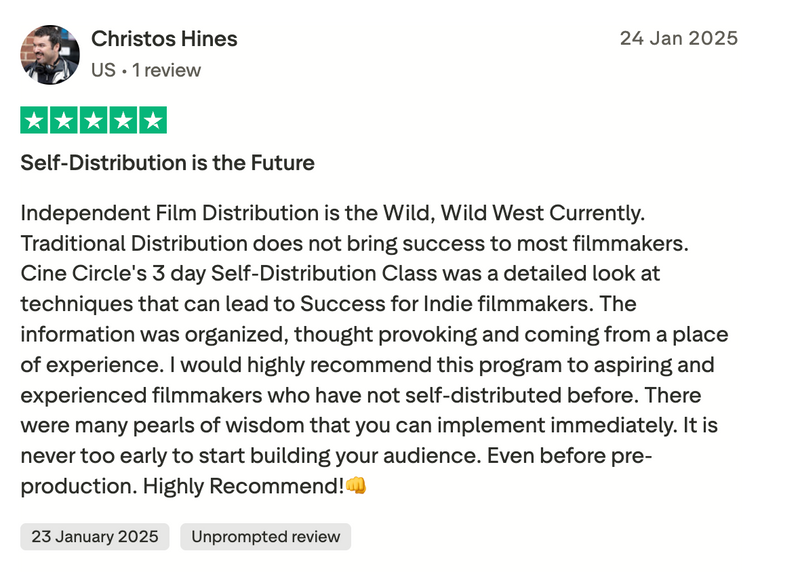Viewport: 800px width, 572px height.
Task: Click the "23 January 2025" experience date badge
Action: [x=95, y=537]
